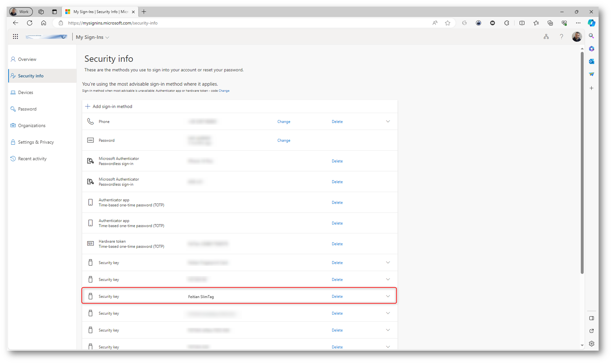Change the Phone sign-in method

click(284, 122)
